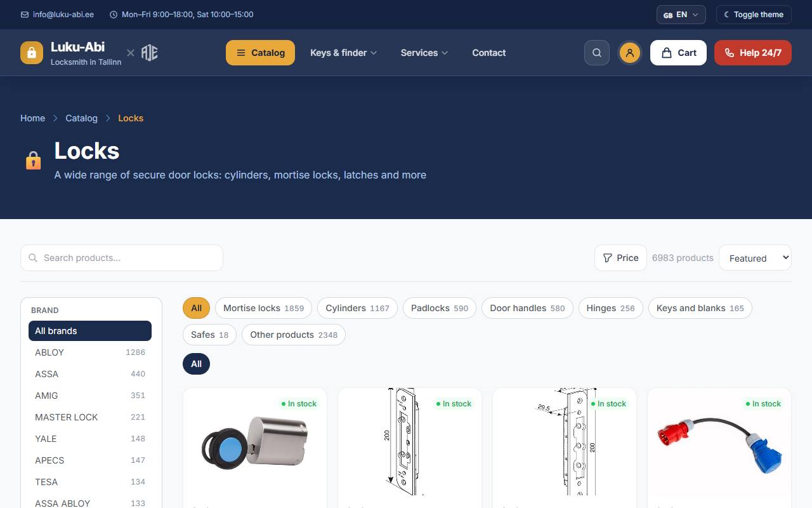Filter by Padlocks category

(440, 308)
